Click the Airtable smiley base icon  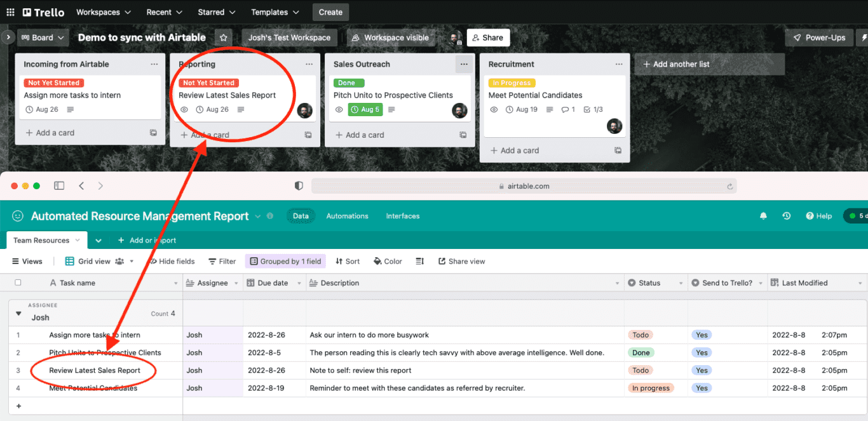coord(18,216)
